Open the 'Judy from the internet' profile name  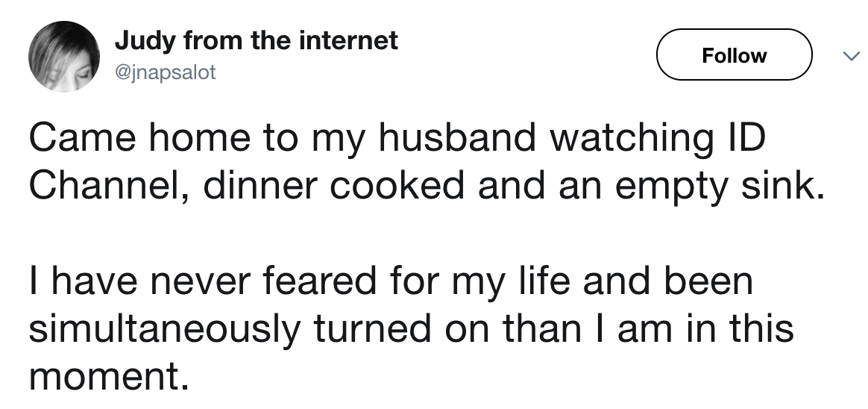pos(257,40)
